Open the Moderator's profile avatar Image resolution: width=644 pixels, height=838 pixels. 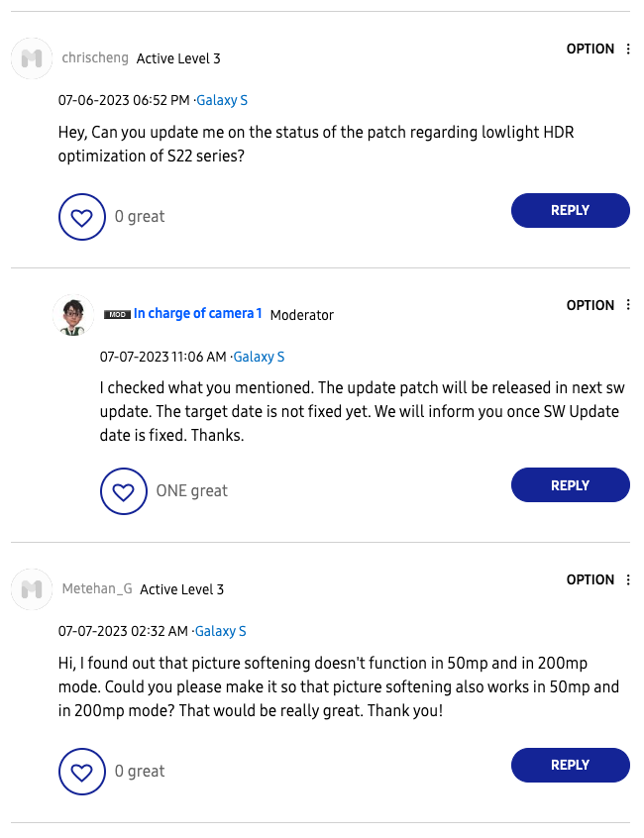click(x=73, y=315)
